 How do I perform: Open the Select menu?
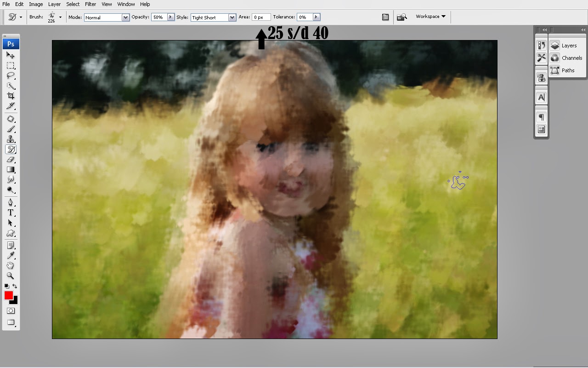tap(73, 4)
